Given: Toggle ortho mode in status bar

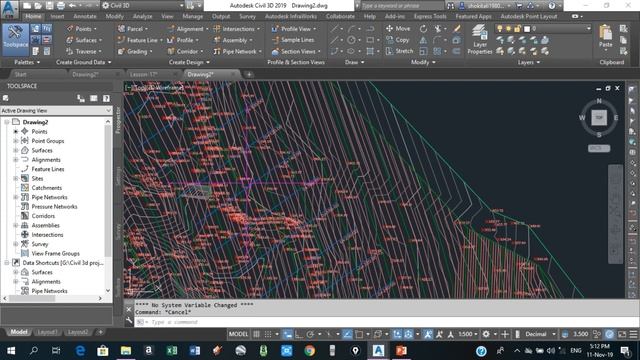Looking at the screenshot, I should [299, 334].
